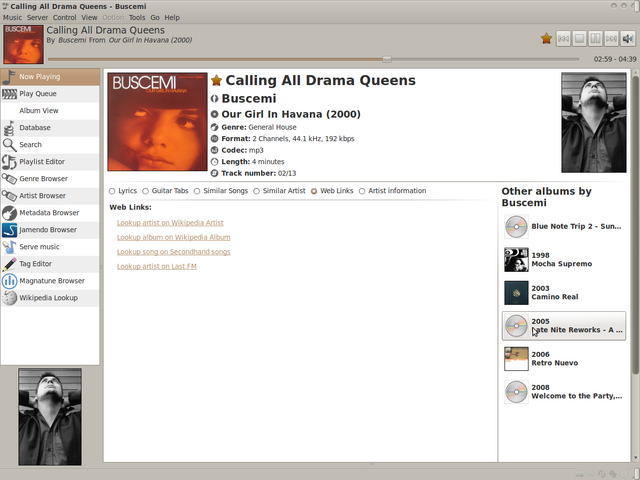Image resolution: width=640 pixels, height=480 pixels.
Task: Open the Help menu
Action: click(172, 18)
